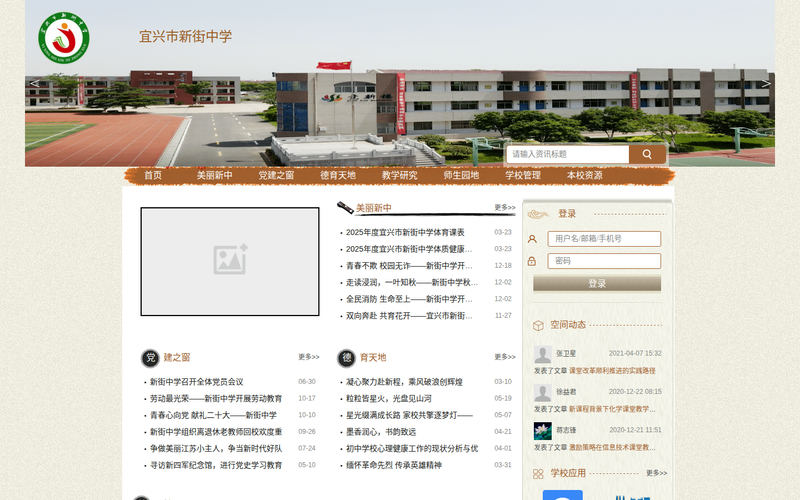Screen dimensions: 800x500
Task: Open 学校管理 navigation menu
Action: point(523,176)
